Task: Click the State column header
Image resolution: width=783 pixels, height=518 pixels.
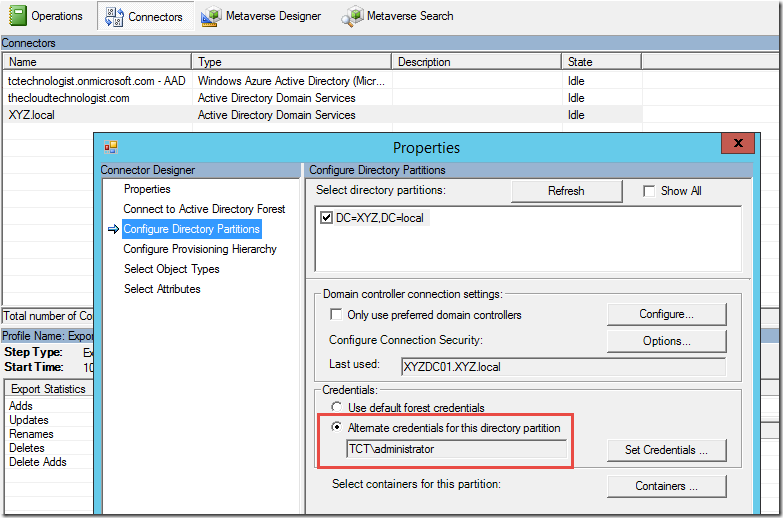Action: tap(601, 62)
